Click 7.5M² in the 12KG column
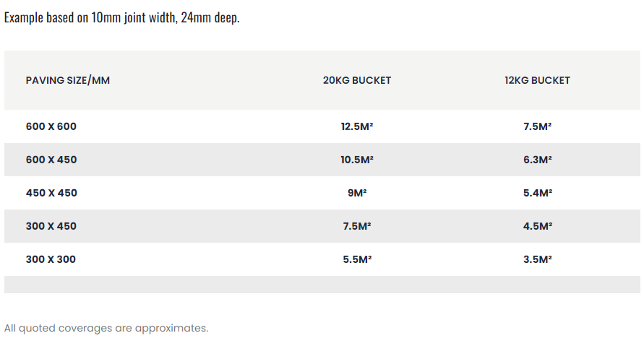 (537, 126)
